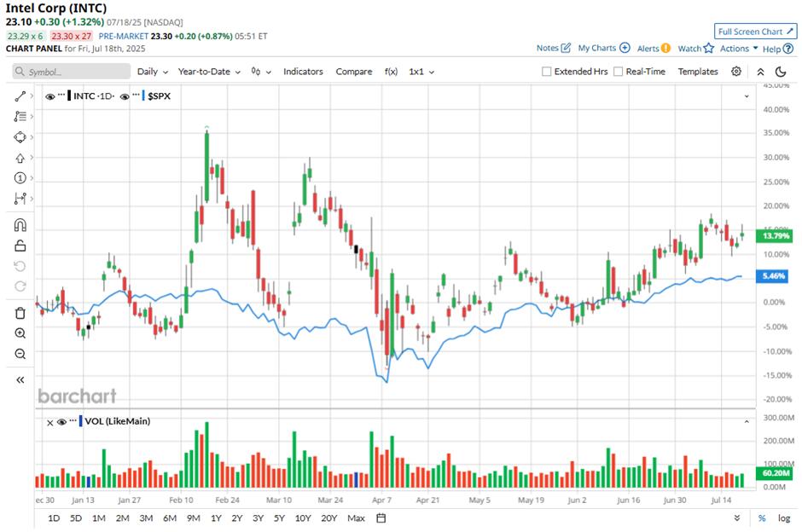
Task: Select the 10Y time range
Action: [x=303, y=518]
